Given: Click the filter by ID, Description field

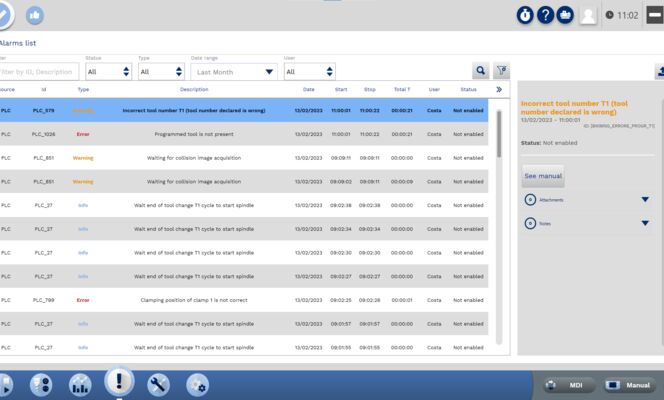Looking at the screenshot, I should [x=38, y=72].
